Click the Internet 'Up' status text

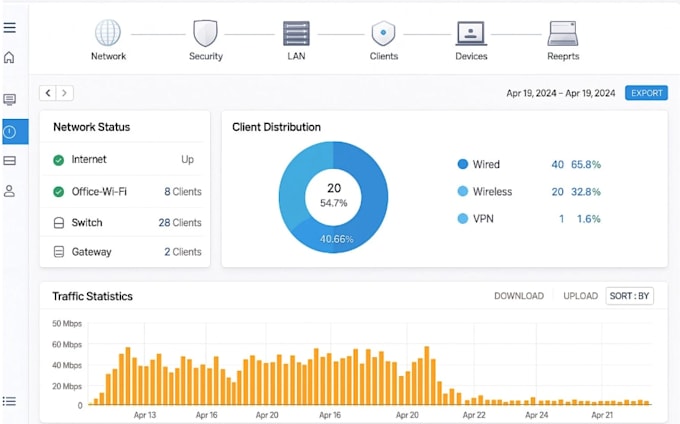point(187,160)
